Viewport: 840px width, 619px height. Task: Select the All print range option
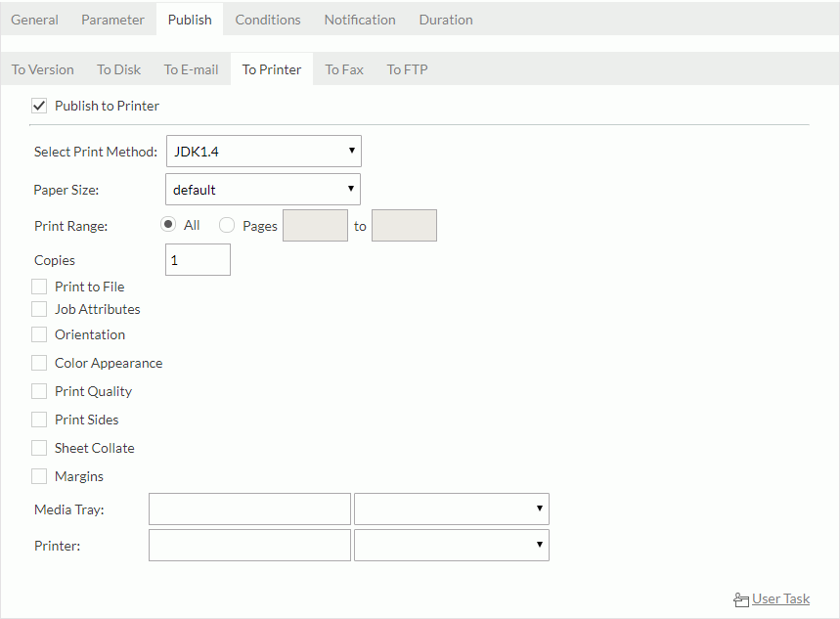[168, 225]
